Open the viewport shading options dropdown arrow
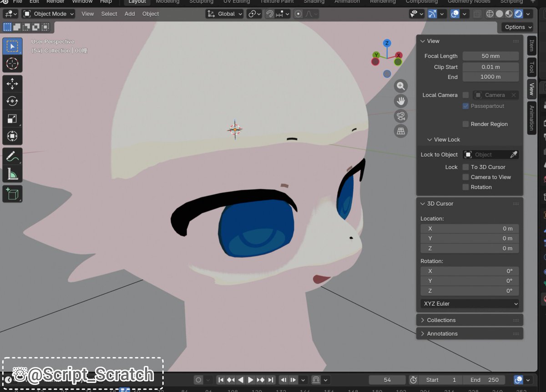The width and height of the screenshot is (546, 392). coord(528,14)
